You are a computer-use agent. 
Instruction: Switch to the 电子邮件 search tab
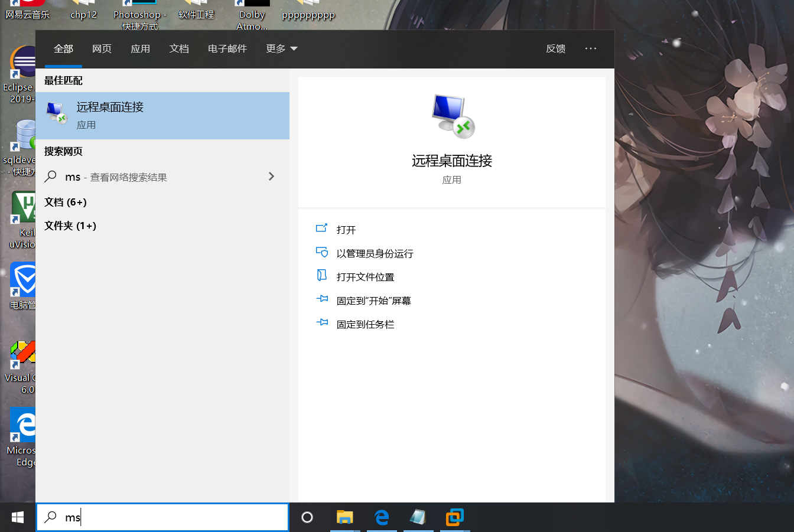tap(227, 48)
